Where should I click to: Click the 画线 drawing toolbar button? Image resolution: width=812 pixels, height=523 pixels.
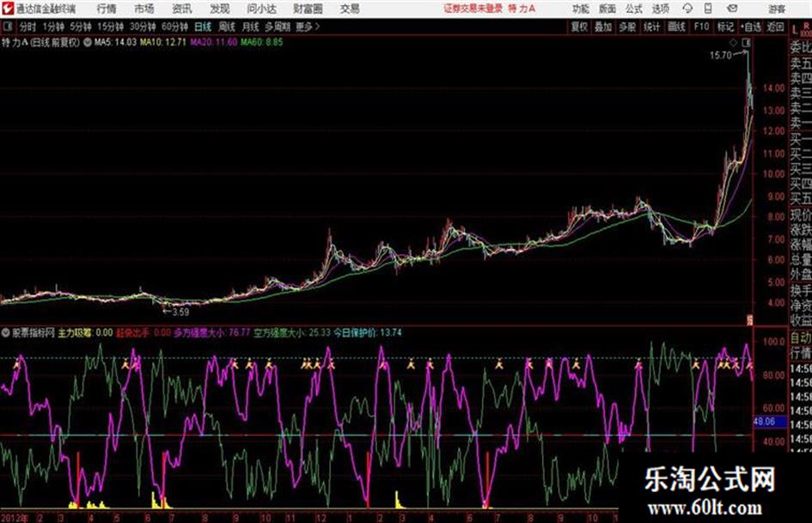[675, 27]
